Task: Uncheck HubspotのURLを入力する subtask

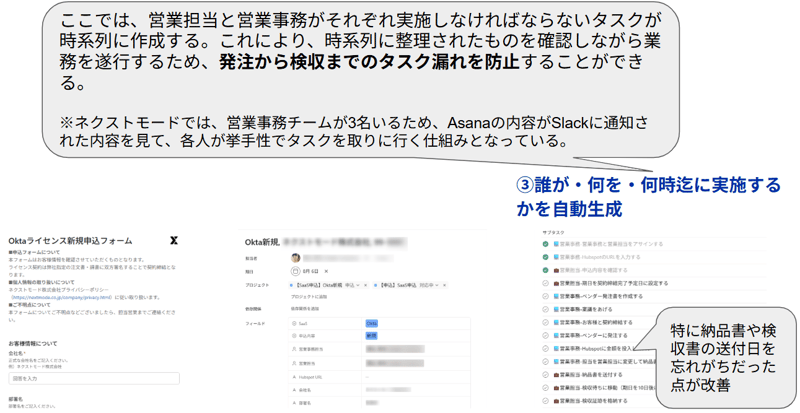Action: coord(545,257)
